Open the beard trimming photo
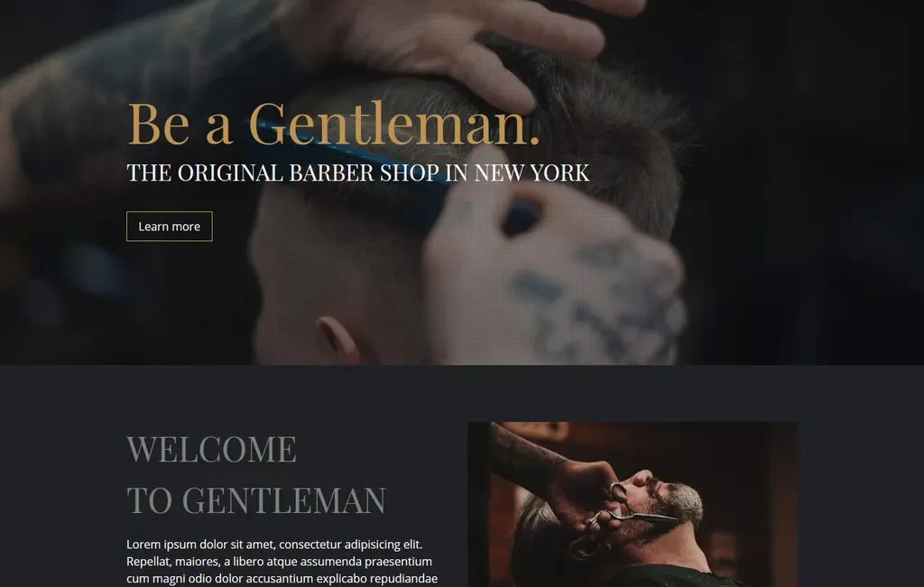The image size is (924, 587). click(633, 505)
